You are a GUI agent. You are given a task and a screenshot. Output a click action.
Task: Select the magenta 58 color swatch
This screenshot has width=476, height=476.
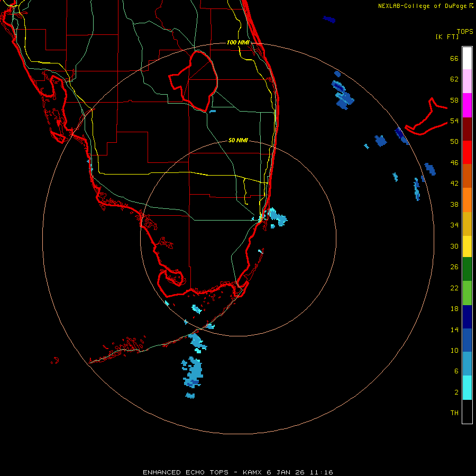tap(467, 105)
